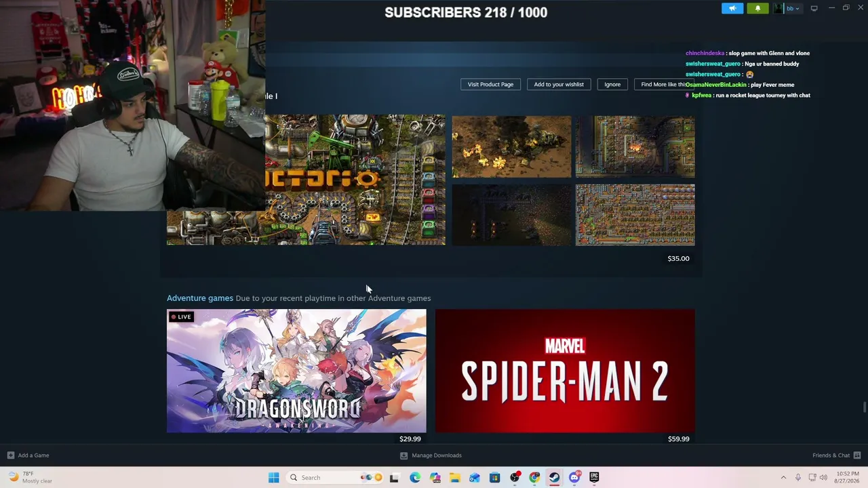Open Friends & Chat panel
The height and width of the screenshot is (488, 868).
831,455
